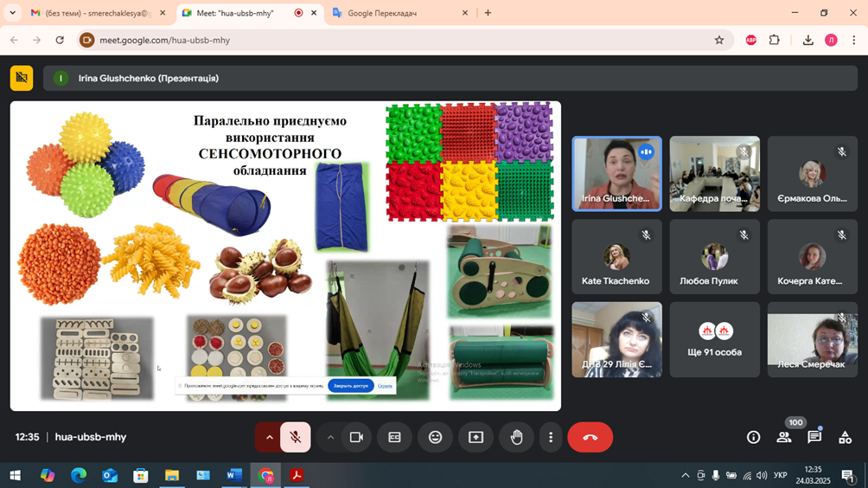The width and height of the screenshot is (868, 488).
Task: Click the "Ще 91 особа" tile
Action: (x=714, y=340)
